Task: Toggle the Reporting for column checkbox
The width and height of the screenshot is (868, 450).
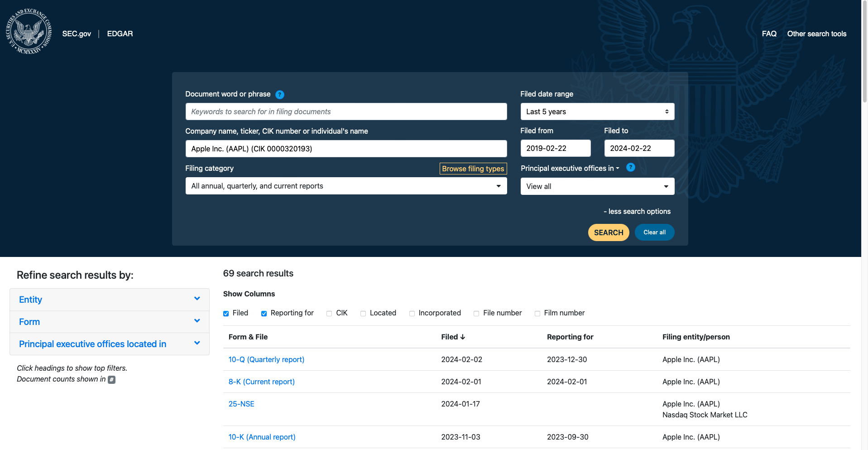Action: pyautogui.click(x=264, y=314)
